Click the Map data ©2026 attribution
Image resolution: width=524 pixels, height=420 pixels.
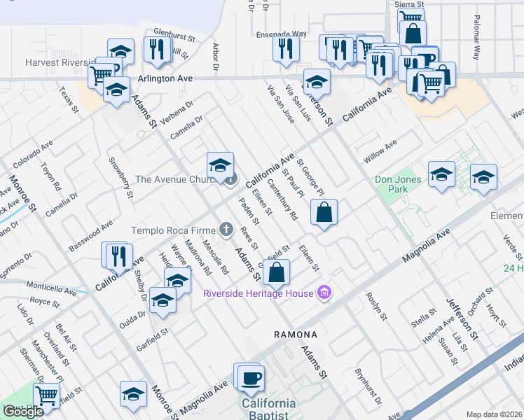495,414
